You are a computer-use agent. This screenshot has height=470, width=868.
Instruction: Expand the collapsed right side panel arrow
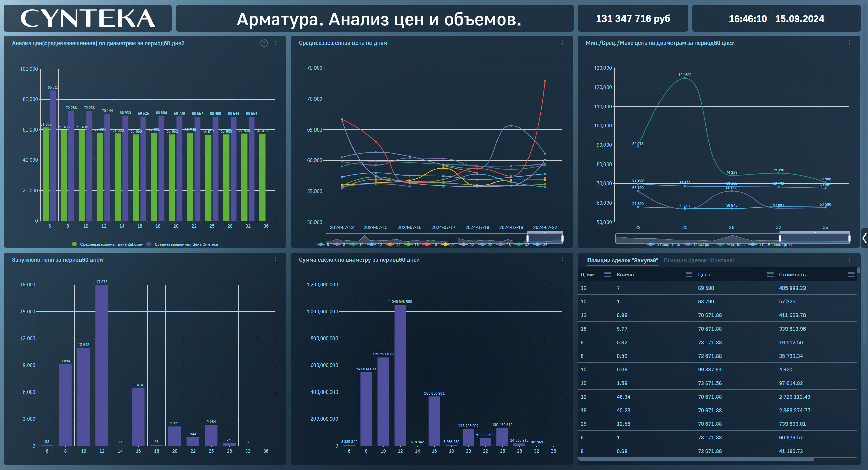pyautogui.click(x=864, y=238)
